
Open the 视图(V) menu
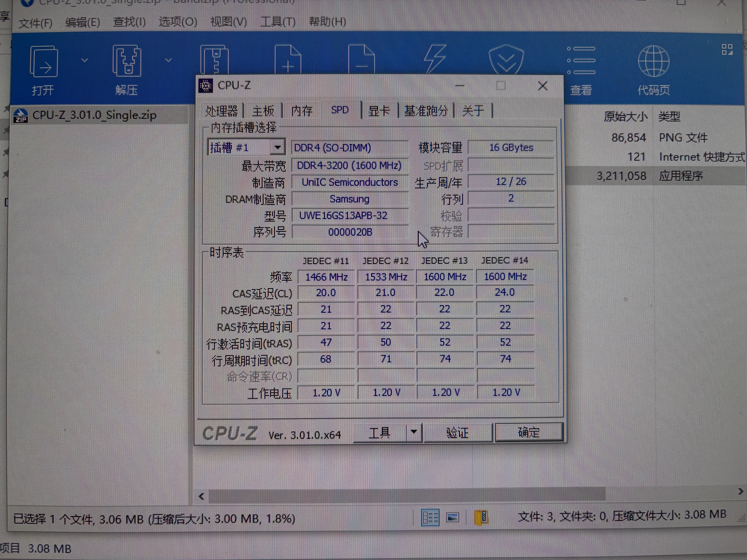(x=229, y=22)
